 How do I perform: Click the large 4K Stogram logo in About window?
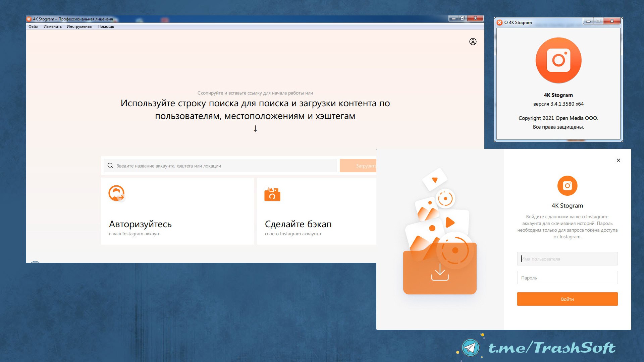pos(558,60)
